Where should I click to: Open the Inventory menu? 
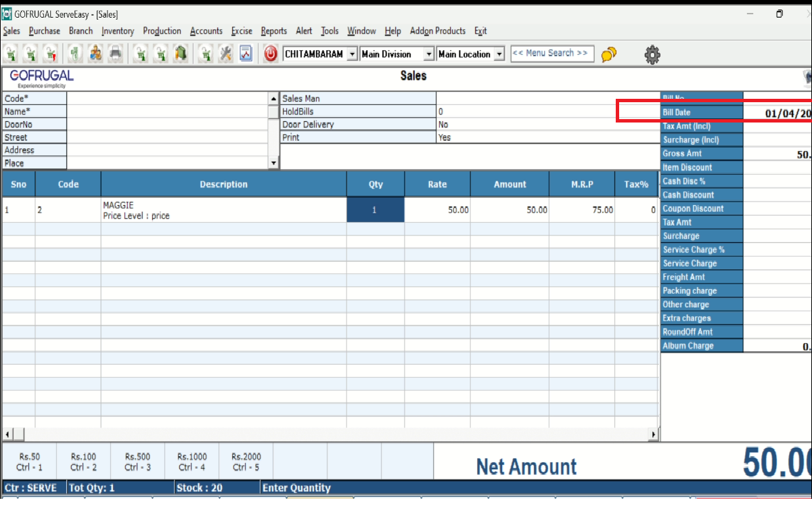[118, 31]
